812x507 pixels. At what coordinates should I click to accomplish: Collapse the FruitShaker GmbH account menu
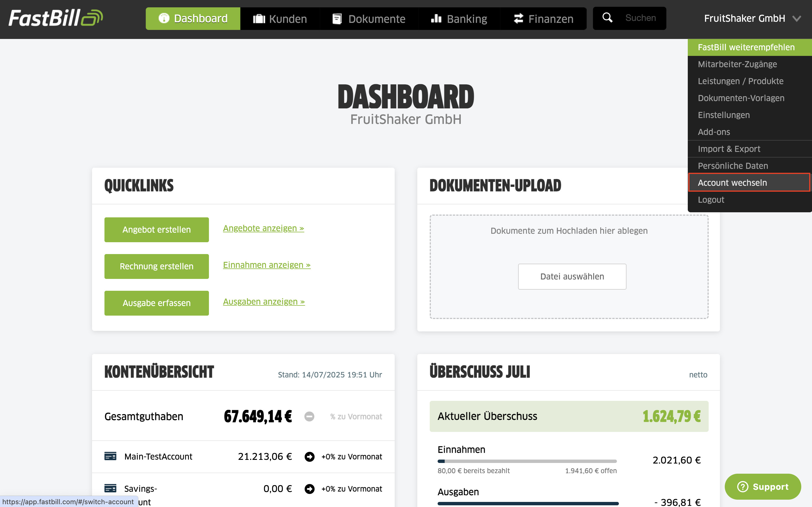(752, 18)
